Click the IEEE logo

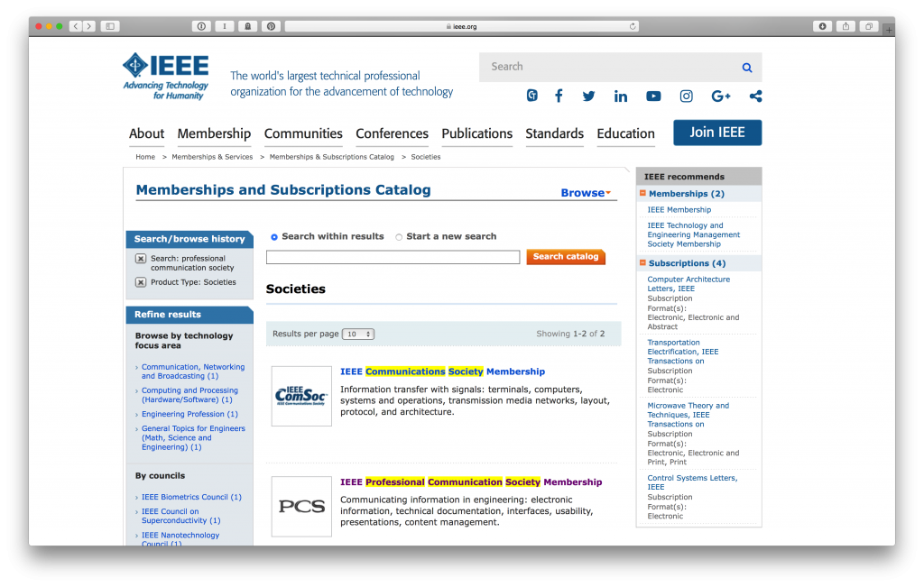166,77
